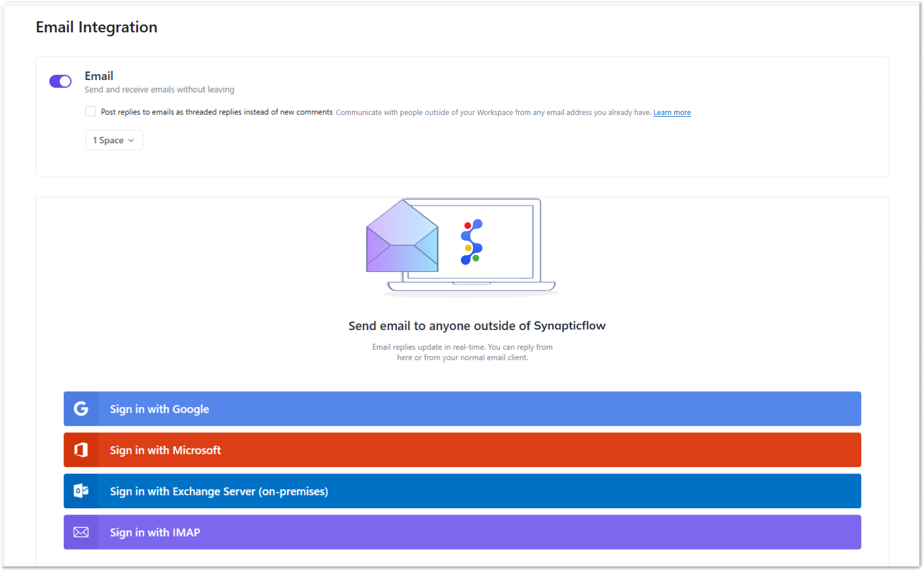Open the 1 Space dropdown
924x571 pixels.
(114, 140)
